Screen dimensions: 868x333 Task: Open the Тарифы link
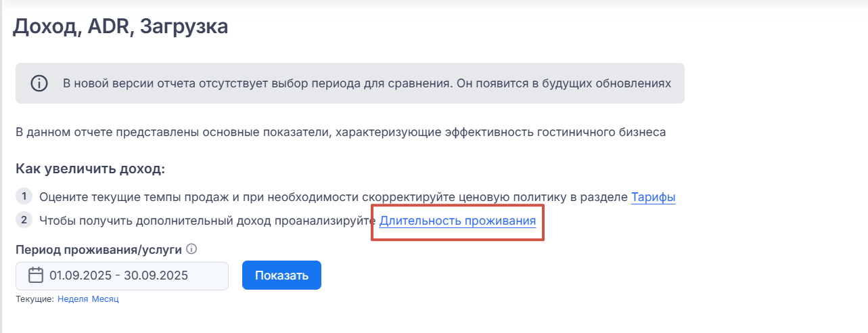pos(653,198)
